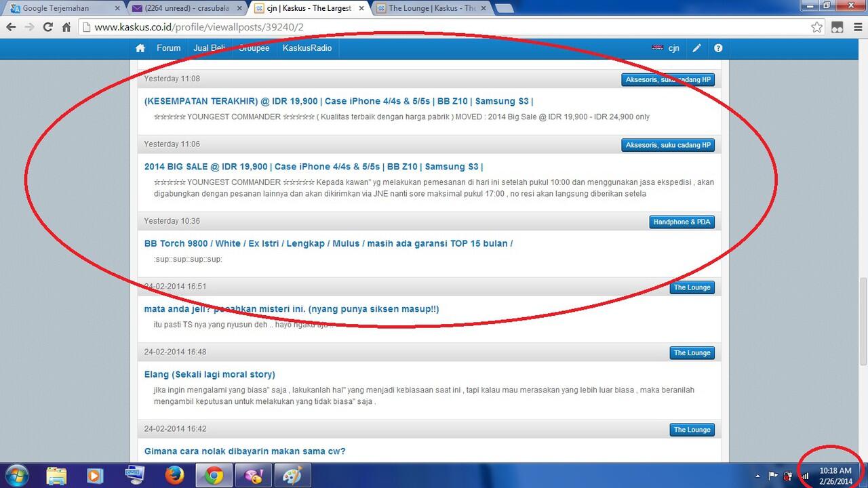Bookmark this page with the star icon
Image resolution: width=868 pixels, height=488 pixels.
tap(817, 27)
